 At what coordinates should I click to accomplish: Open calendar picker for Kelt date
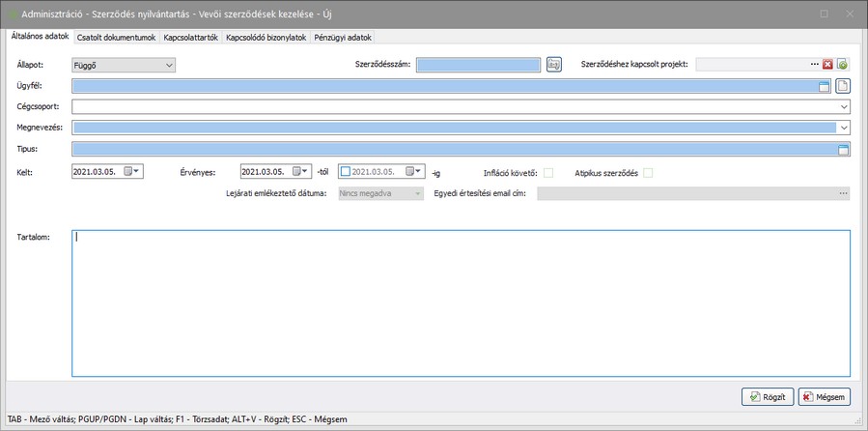coord(132,171)
